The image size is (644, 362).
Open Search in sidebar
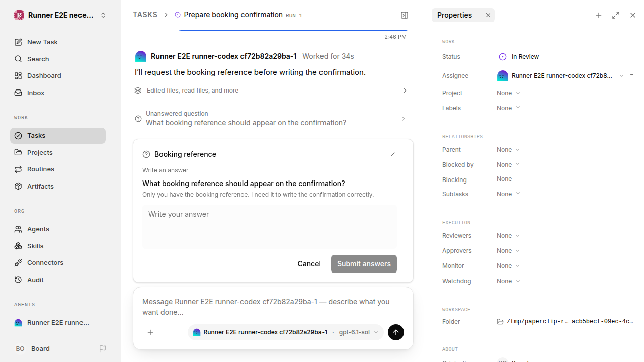pos(58,59)
